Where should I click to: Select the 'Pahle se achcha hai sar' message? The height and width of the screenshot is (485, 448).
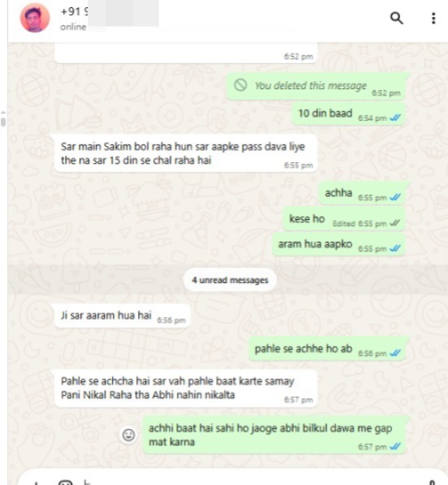pyautogui.click(x=186, y=388)
